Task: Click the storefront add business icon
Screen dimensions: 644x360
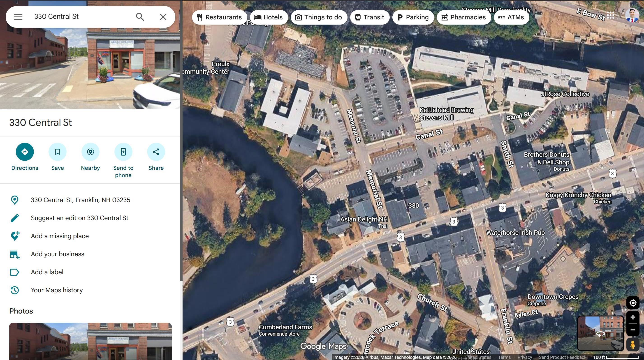Action: click(x=15, y=254)
